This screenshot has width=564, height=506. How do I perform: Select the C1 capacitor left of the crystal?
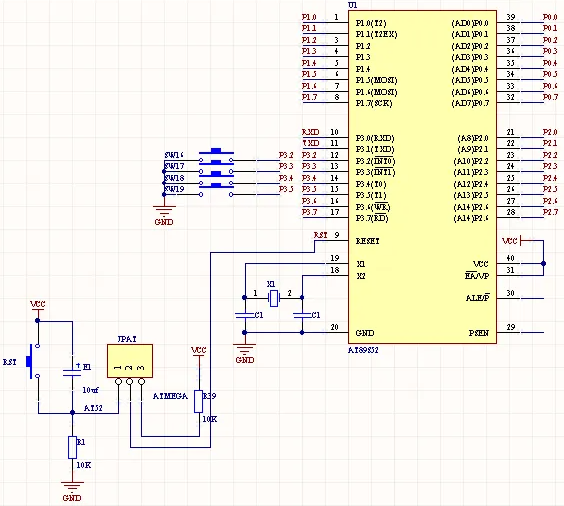coord(245,315)
